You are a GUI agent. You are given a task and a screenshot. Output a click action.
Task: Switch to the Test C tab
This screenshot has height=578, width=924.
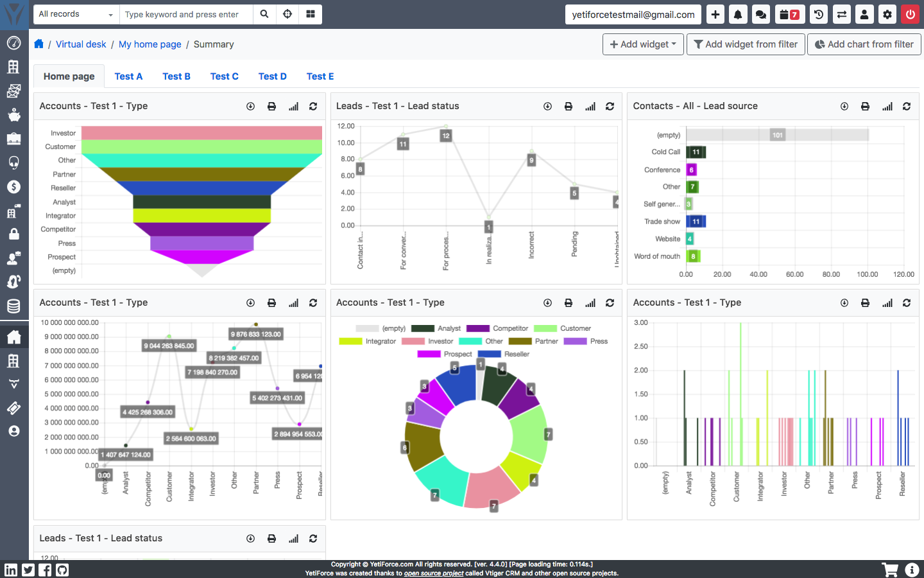pyautogui.click(x=224, y=76)
